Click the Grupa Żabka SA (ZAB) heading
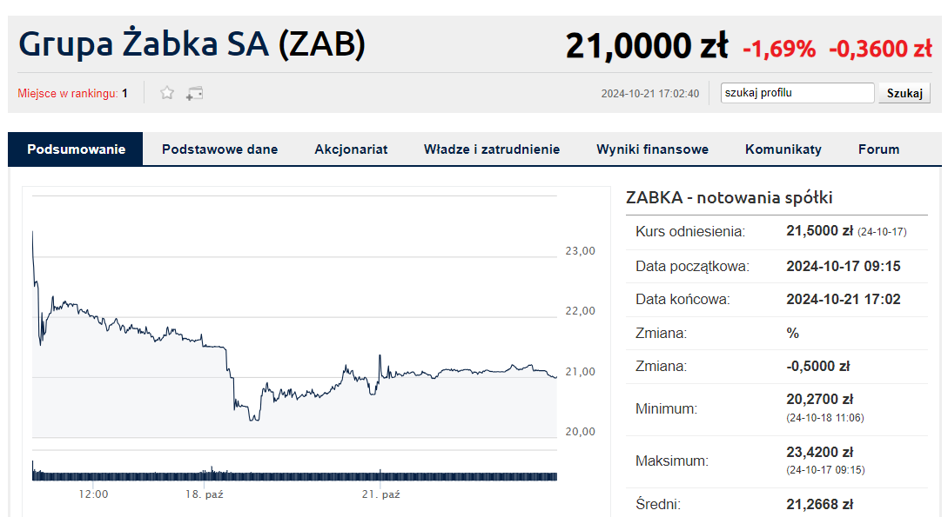The width and height of the screenshot is (948, 517). point(192,44)
